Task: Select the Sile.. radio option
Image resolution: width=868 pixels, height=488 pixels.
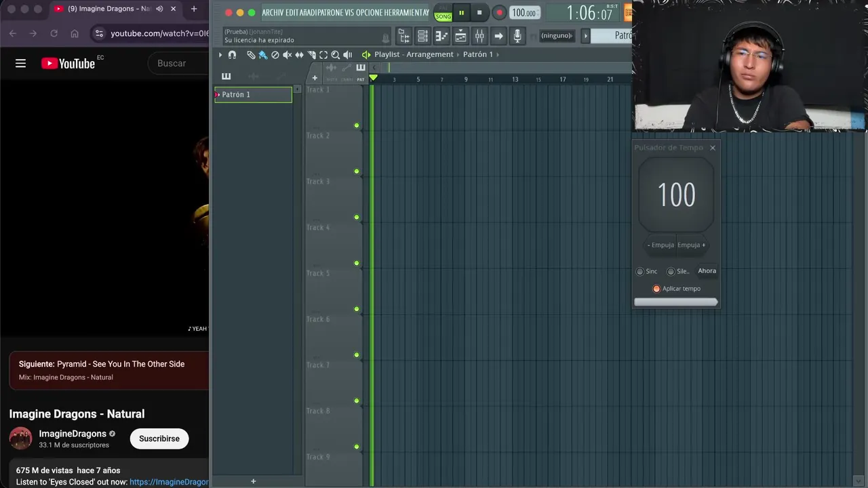Action: click(x=671, y=271)
